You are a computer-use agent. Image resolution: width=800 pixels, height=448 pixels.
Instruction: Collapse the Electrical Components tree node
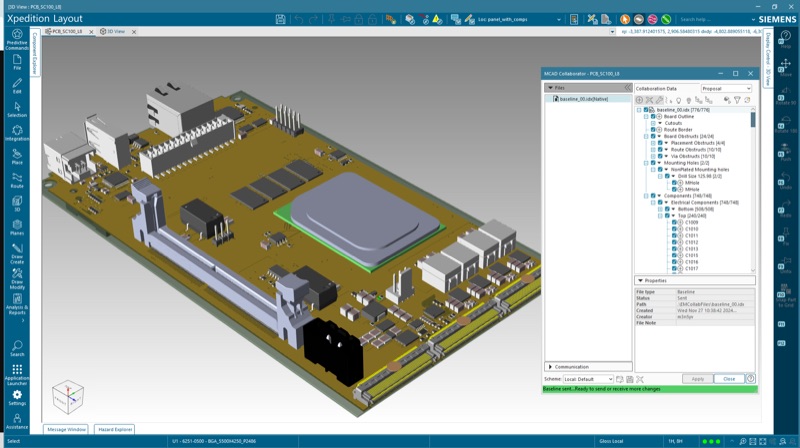(654, 203)
